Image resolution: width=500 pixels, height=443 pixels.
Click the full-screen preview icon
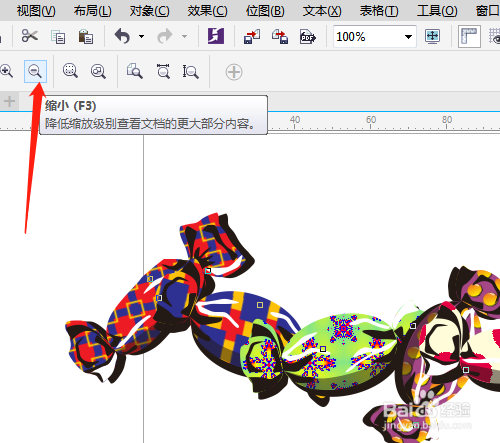432,36
